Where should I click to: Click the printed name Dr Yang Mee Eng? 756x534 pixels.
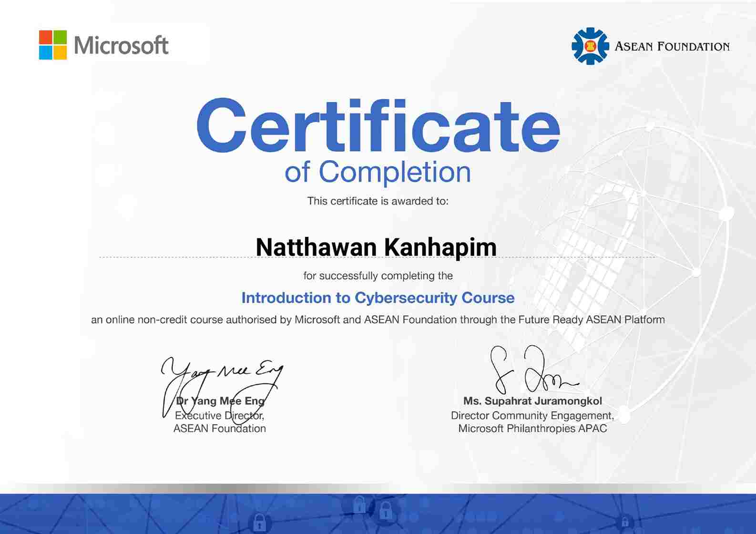click(220, 401)
